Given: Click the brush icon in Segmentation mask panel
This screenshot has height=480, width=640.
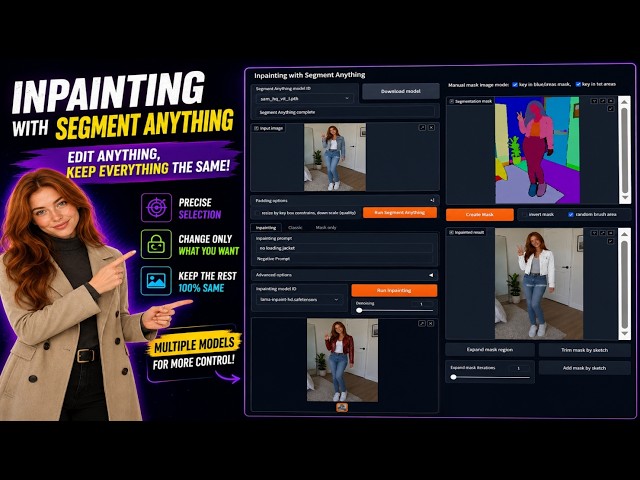Looking at the screenshot, I should (611, 109).
